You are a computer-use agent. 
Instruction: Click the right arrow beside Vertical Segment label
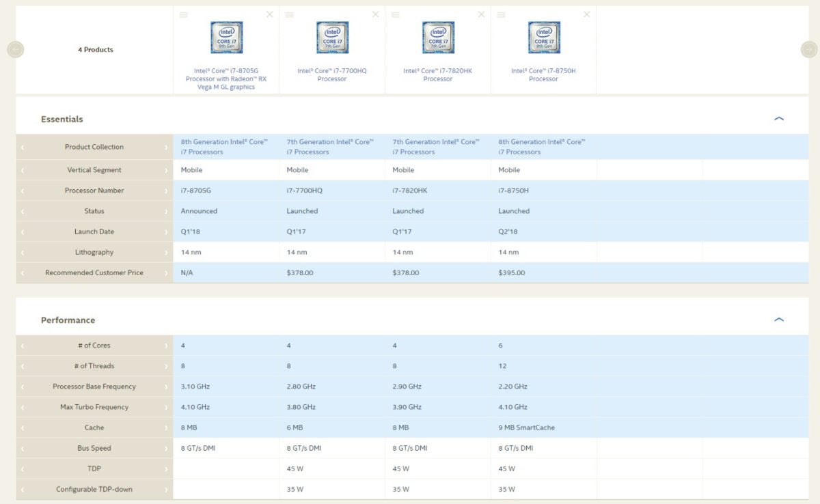pyautogui.click(x=166, y=170)
